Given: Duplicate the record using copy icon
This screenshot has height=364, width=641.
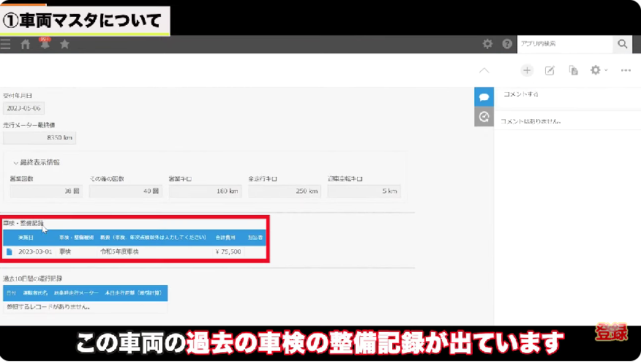Looking at the screenshot, I should pos(573,70).
